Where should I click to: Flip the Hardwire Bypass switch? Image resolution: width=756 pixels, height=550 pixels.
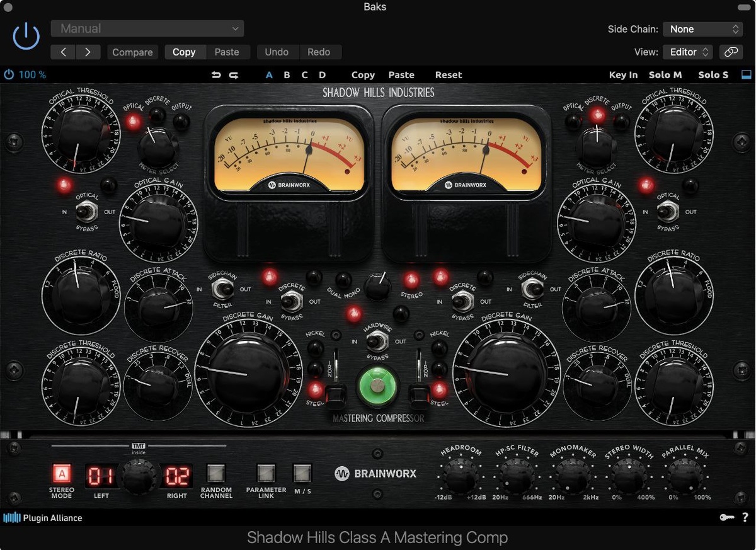pos(377,341)
